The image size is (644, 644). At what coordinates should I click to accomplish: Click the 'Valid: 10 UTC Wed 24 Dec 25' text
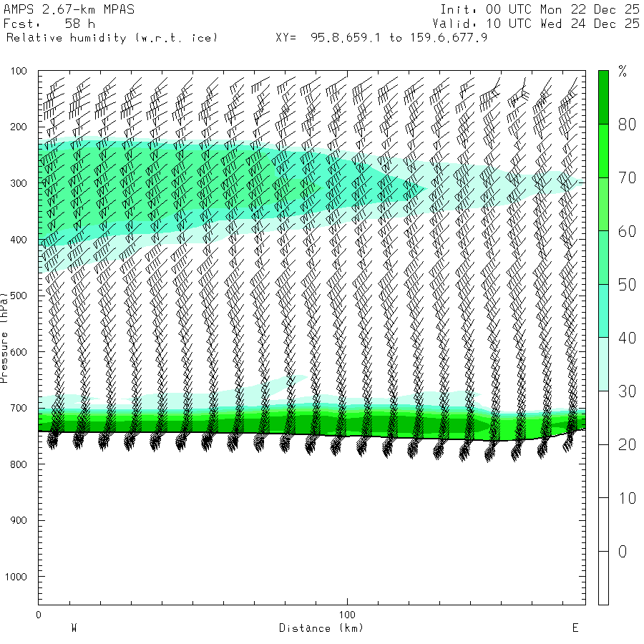point(535,24)
